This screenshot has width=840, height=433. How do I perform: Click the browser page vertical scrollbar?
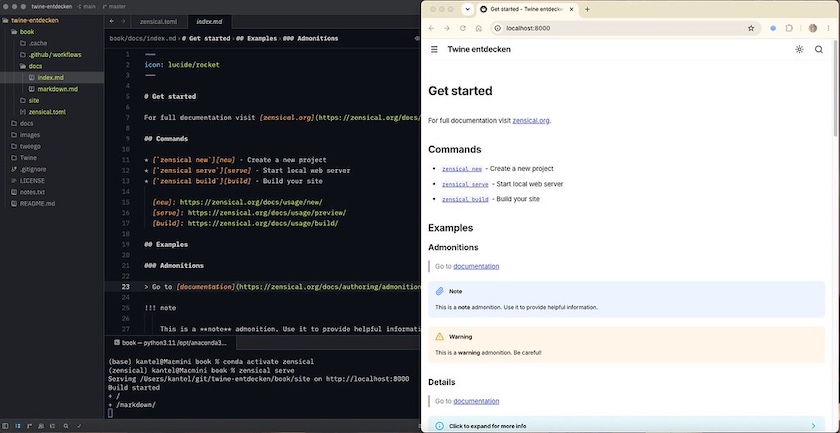pyautogui.click(x=836, y=86)
